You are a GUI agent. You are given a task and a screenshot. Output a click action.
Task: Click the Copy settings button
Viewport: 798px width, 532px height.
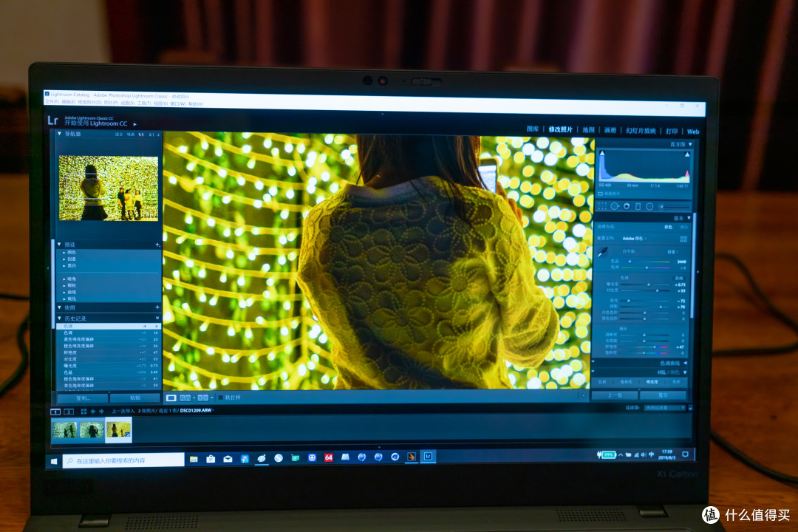pos(83,398)
